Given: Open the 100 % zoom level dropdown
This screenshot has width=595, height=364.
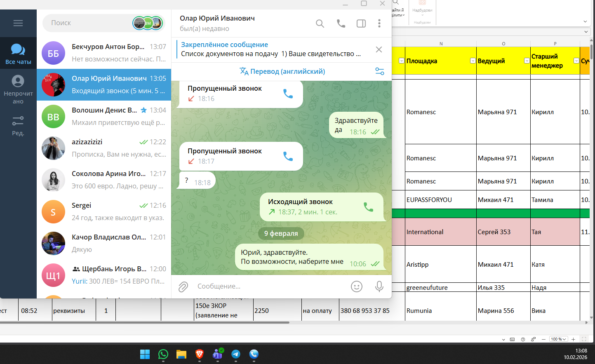Looking at the screenshot, I should 559,339.
